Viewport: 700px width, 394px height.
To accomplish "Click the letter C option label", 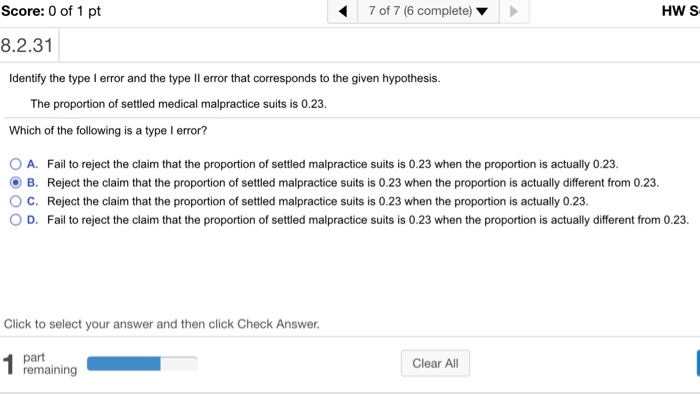I will pos(33,201).
